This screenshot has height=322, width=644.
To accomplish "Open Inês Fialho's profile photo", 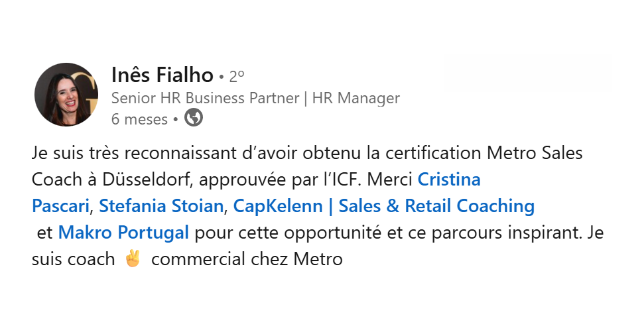I will click(x=66, y=94).
